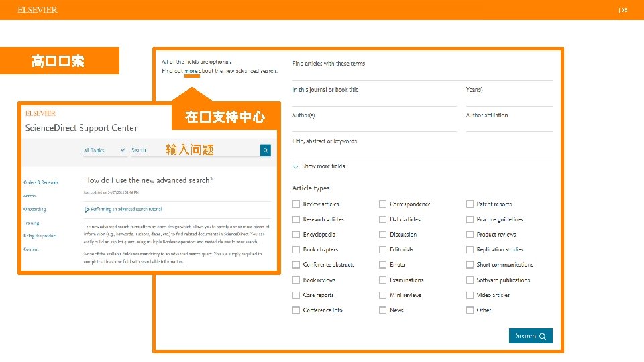Open the Orders & Renewals sidebar link
Screen dimensions: 644x362
tap(41, 182)
